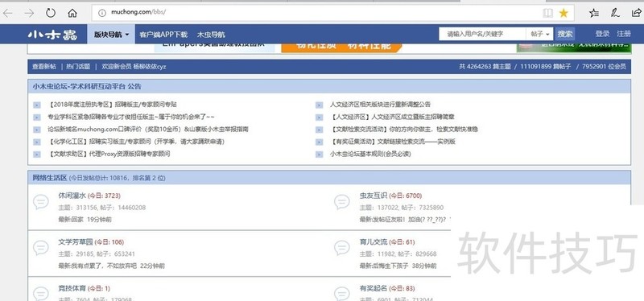Open 【有奖征集活动】文献链接检索交流 link

coord(393,142)
